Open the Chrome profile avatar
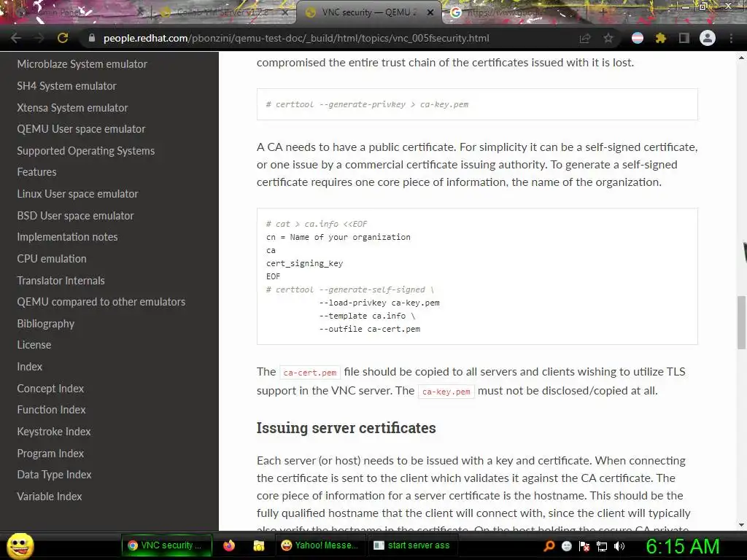The image size is (747, 560). (708, 38)
